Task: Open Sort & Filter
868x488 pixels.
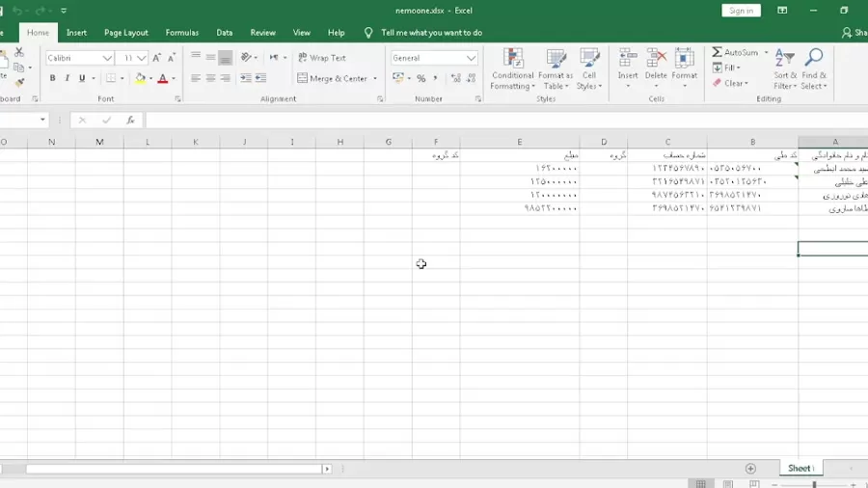Action: pyautogui.click(x=785, y=69)
